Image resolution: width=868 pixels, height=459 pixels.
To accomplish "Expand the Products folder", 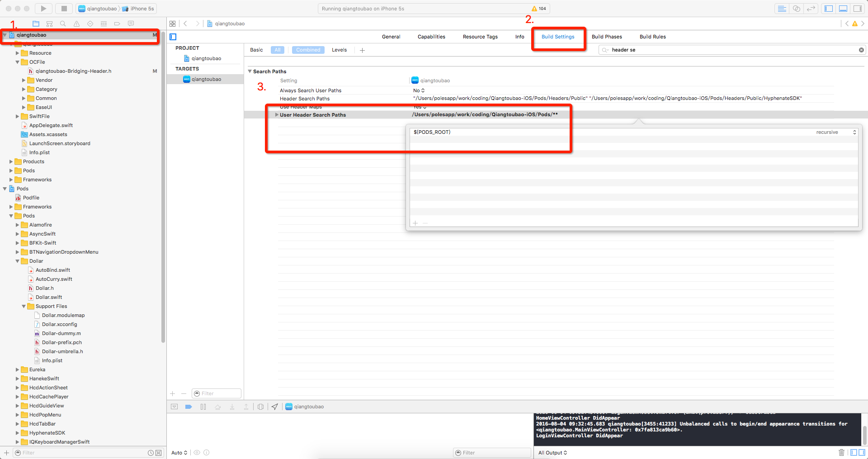I will pos(11,161).
